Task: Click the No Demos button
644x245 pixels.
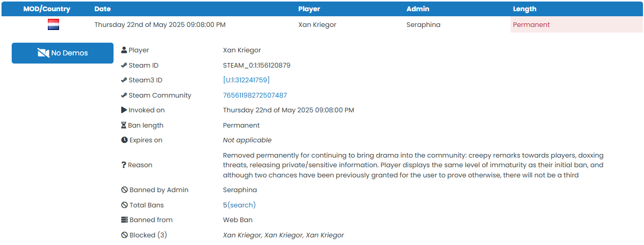Action: click(63, 53)
